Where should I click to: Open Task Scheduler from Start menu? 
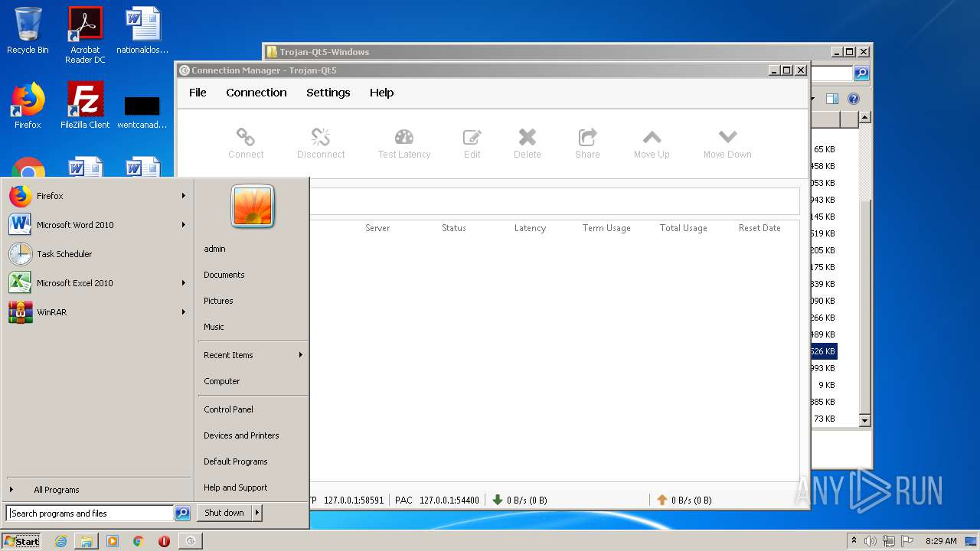click(97, 254)
